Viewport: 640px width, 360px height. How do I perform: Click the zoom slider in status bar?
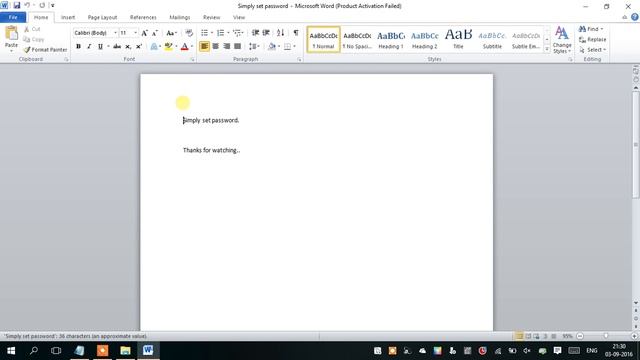[607, 336]
